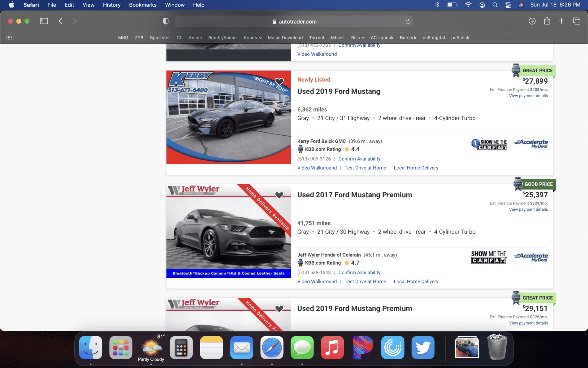
Task: Open the Edit menu
Action: [x=69, y=5]
